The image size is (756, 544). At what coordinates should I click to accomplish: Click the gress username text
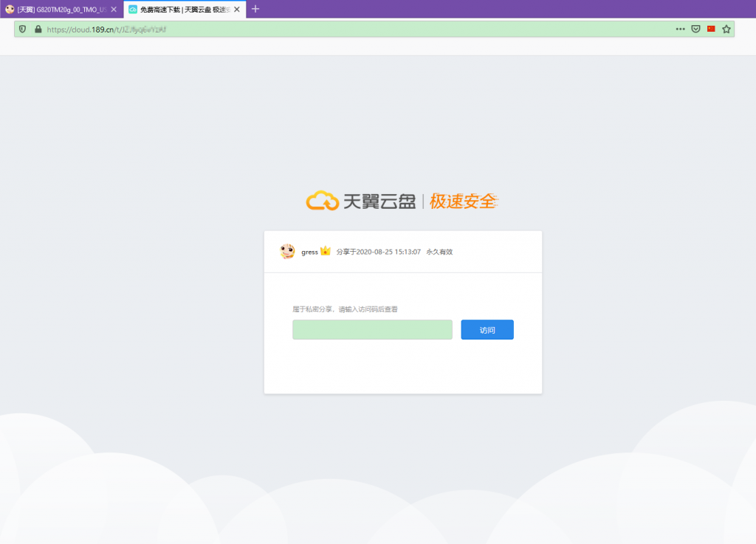(309, 252)
